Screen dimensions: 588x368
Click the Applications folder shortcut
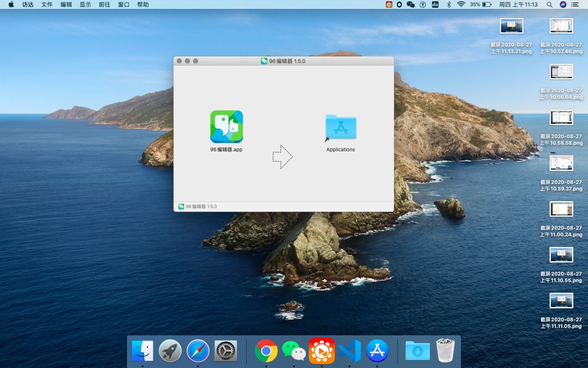(340, 127)
